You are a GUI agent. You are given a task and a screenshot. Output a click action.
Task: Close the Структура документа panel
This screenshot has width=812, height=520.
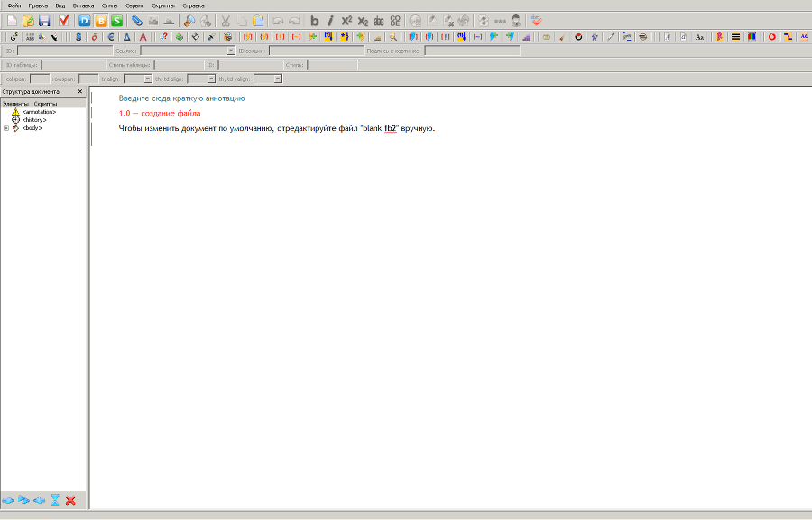point(80,92)
